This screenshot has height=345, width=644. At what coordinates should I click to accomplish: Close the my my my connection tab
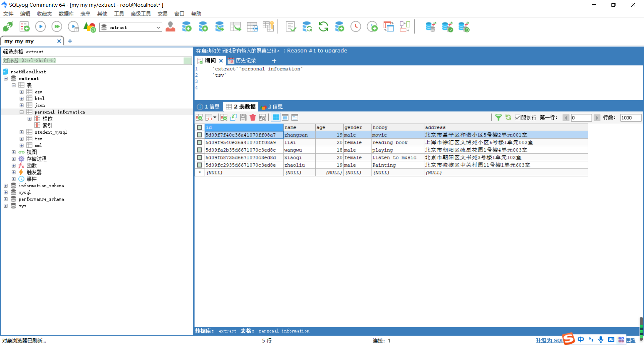pyautogui.click(x=59, y=41)
